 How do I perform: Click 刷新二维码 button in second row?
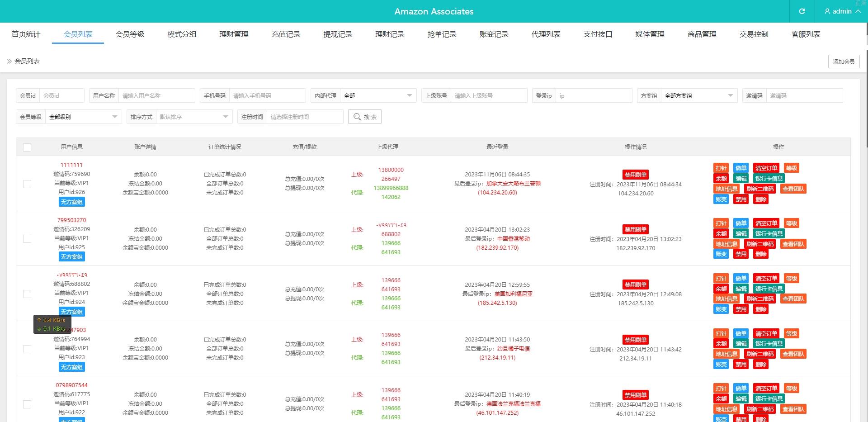coord(760,244)
